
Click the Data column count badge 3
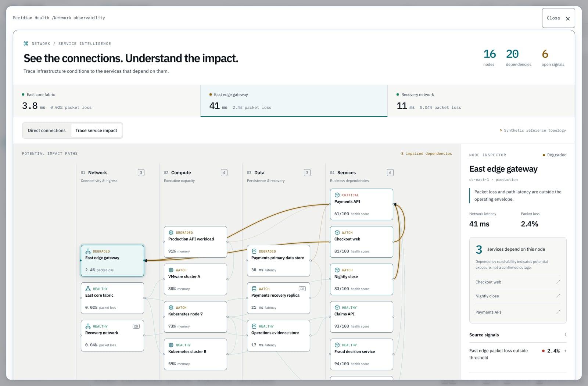[307, 172]
